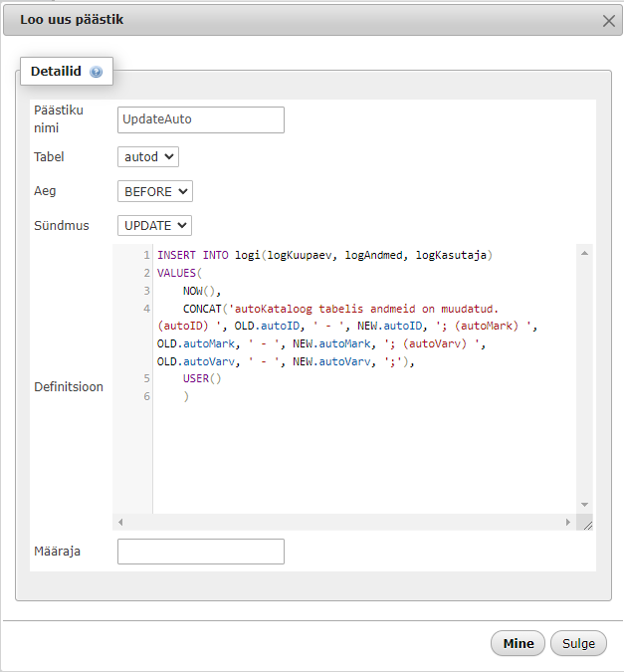Click NEW.autoVarv in the editor
This screenshot has width=624, height=672.
tap(331, 361)
